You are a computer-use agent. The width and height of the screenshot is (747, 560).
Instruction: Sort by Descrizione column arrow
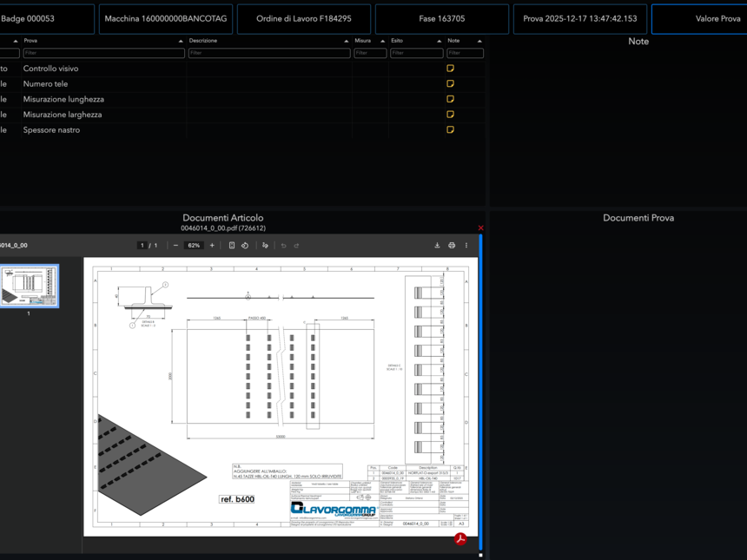(346, 41)
